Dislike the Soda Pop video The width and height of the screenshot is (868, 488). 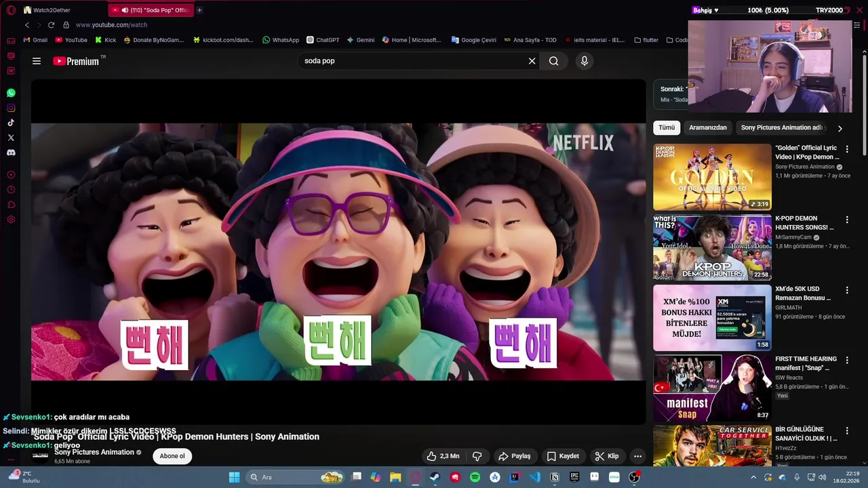[x=477, y=456]
